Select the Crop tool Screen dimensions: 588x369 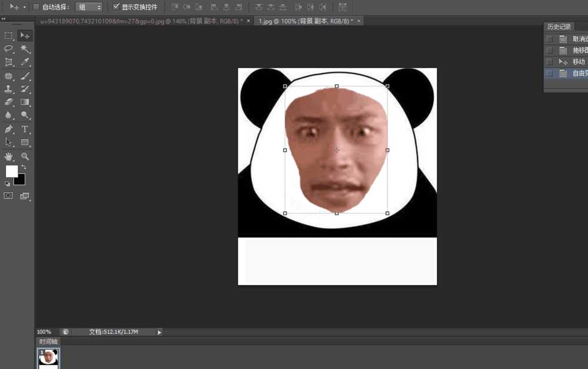[x=9, y=62]
